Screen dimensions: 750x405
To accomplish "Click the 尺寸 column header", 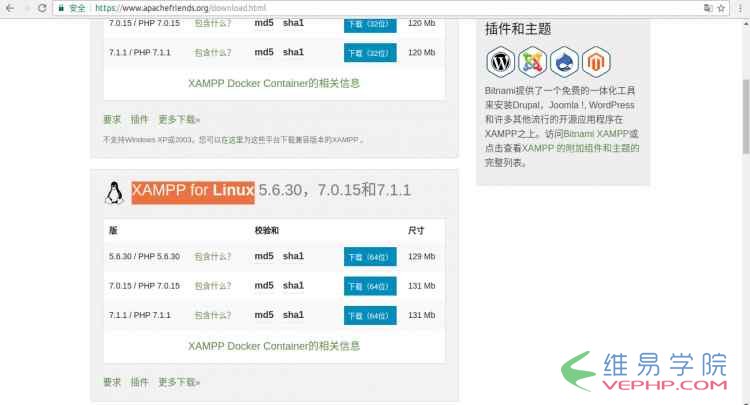I will click(416, 230).
